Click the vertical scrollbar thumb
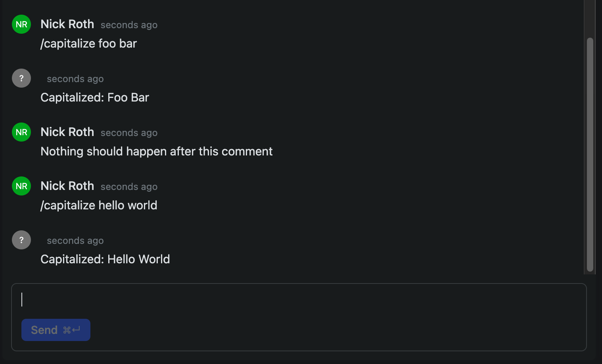The height and width of the screenshot is (364, 602). tap(590, 155)
